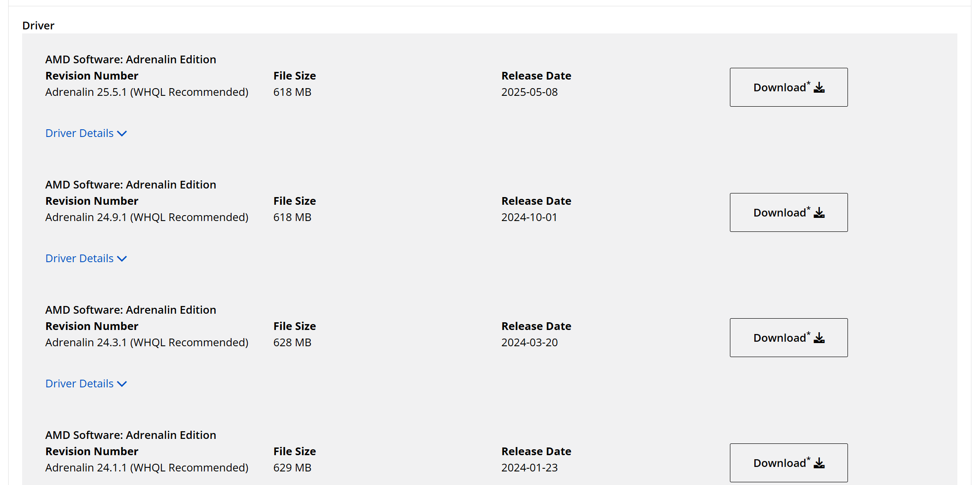The height and width of the screenshot is (485, 980).
Task: Expand the chevron beside Adrenalin 24.3.1 Driver Details
Action: point(122,384)
